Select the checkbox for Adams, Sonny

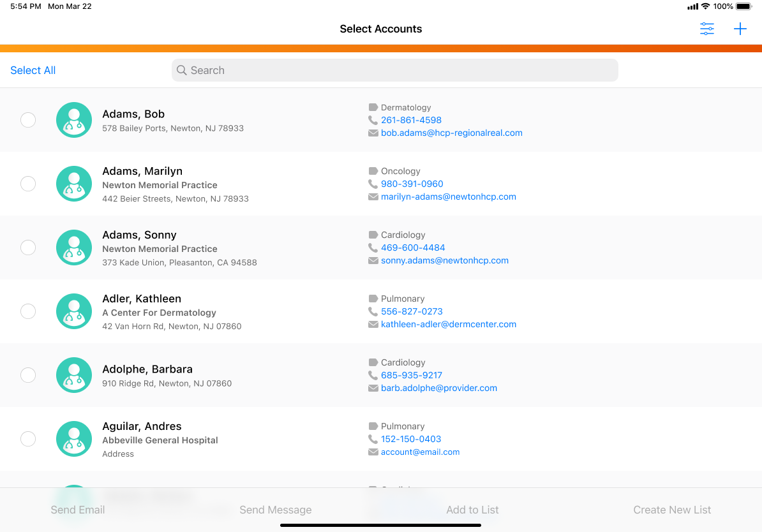pyautogui.click(x=28, y=248)
